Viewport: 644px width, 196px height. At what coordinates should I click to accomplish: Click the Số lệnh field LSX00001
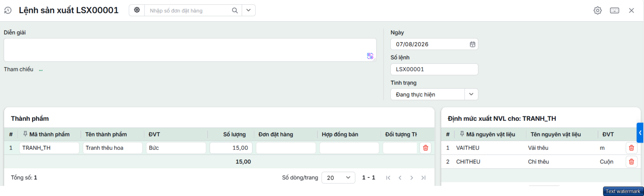coord(434,69)
